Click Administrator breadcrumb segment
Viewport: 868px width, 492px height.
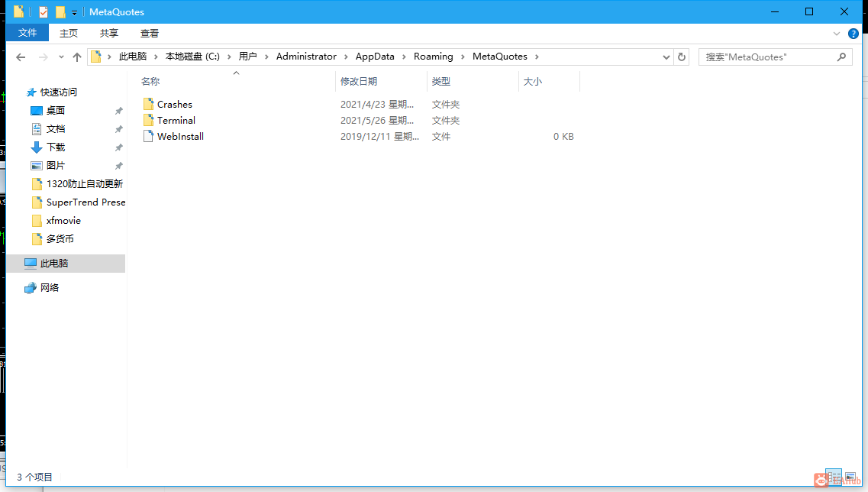coord(306,57)
